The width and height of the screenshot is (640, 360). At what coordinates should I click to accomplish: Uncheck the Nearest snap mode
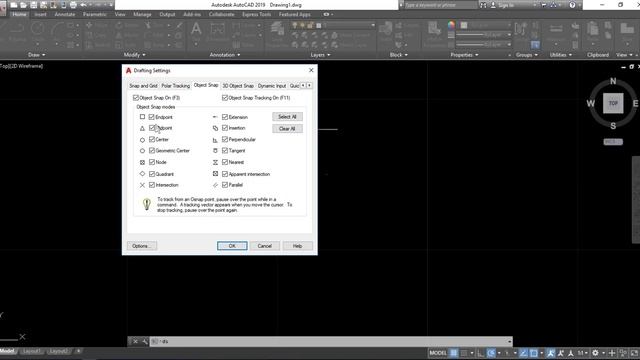click(225, 162)
